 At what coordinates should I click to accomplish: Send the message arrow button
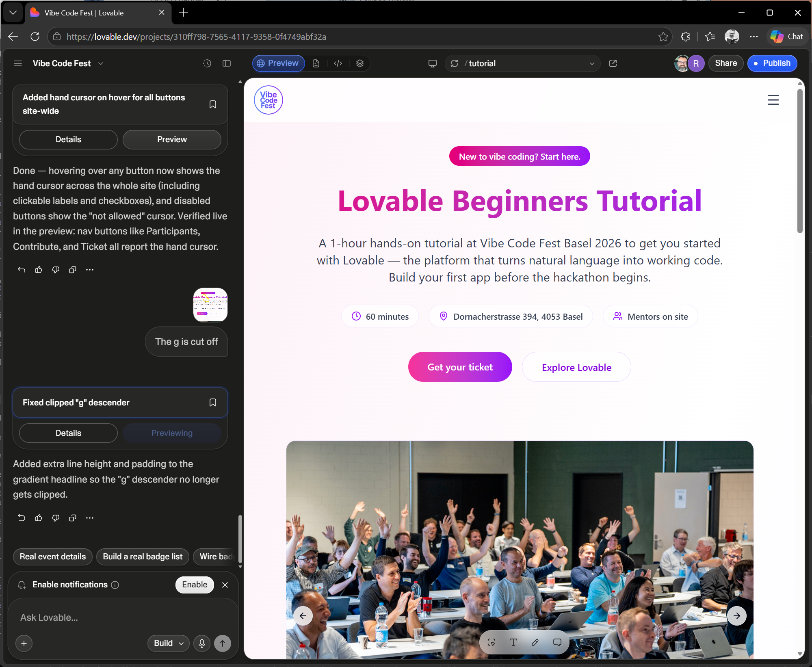click(223, 643)
